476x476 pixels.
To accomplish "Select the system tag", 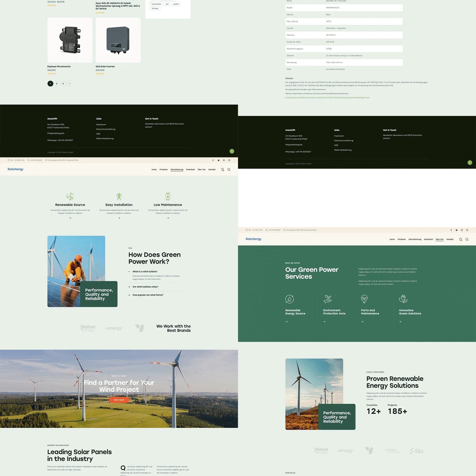I will coord(176,4).
